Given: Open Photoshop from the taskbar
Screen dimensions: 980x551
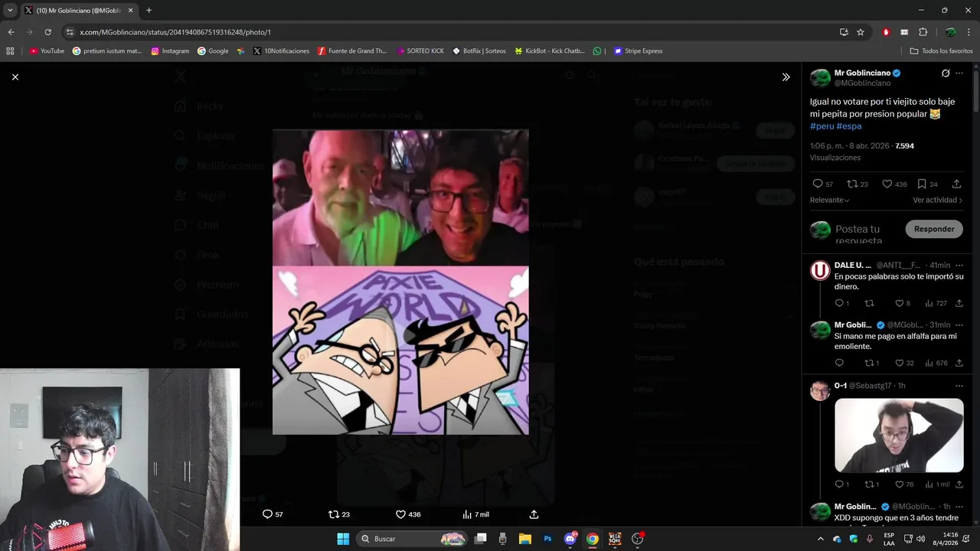Looking at the screenshot, I should pos(547,539).
